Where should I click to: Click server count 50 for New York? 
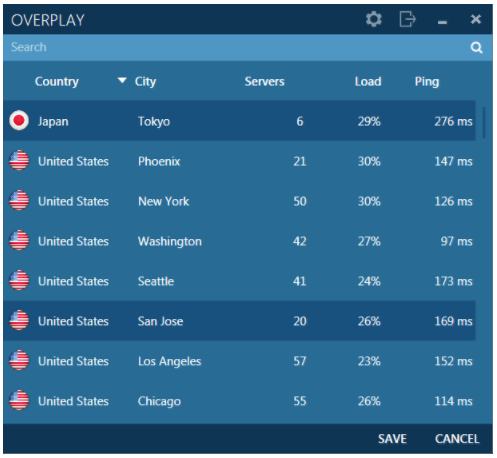click(x=300, y=202)
